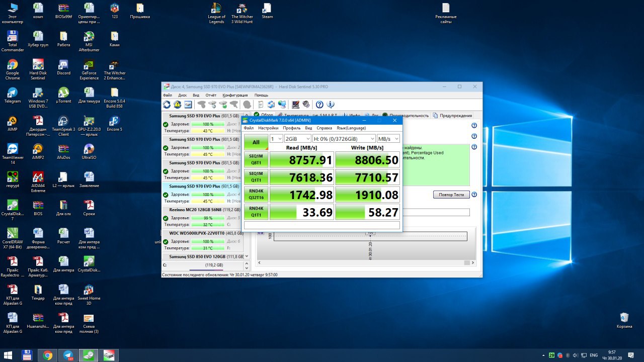Image resolution: width=644 pixels, height=362 pixels.
Task: Open Chrome from the taskbar
Action: (48, 355)
